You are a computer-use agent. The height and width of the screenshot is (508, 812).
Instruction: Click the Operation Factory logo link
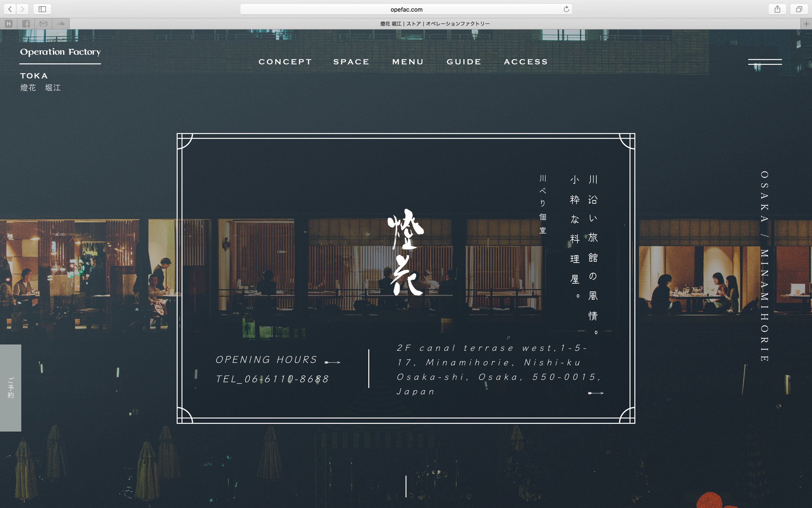click(60, 52)
